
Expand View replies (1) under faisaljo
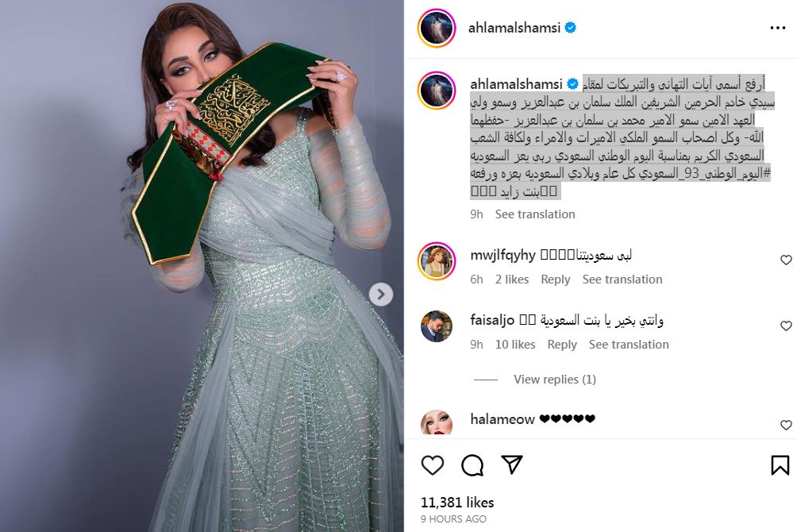(x=555, y=380)
